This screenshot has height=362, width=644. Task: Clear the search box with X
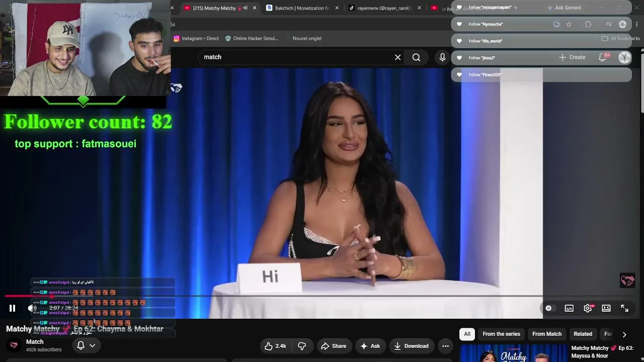(397, 57)
